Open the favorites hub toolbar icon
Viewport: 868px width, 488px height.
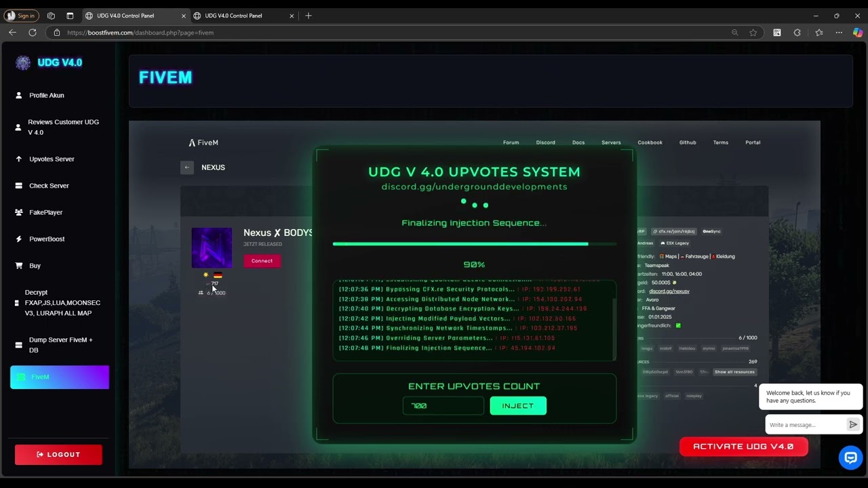819,33
